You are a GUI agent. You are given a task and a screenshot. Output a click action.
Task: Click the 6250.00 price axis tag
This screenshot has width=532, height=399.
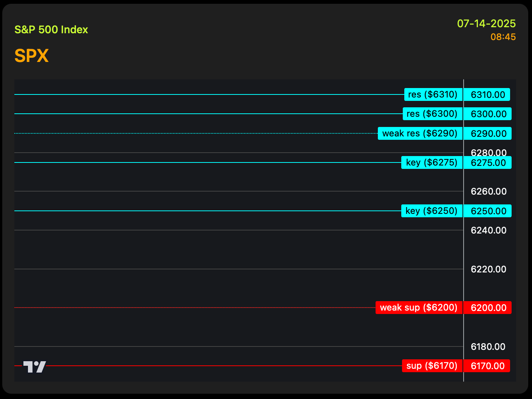point(488,211)
